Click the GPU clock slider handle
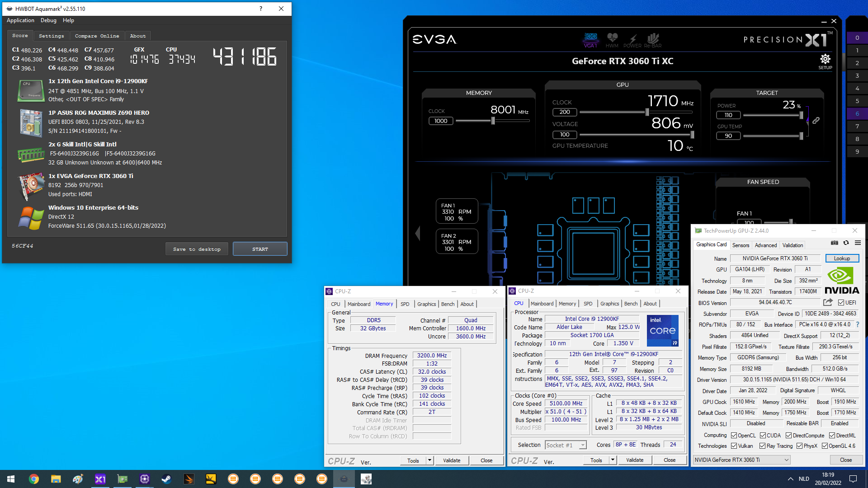Screen dimensions: 868x488 pyautogui.click(x=647, y=112)
